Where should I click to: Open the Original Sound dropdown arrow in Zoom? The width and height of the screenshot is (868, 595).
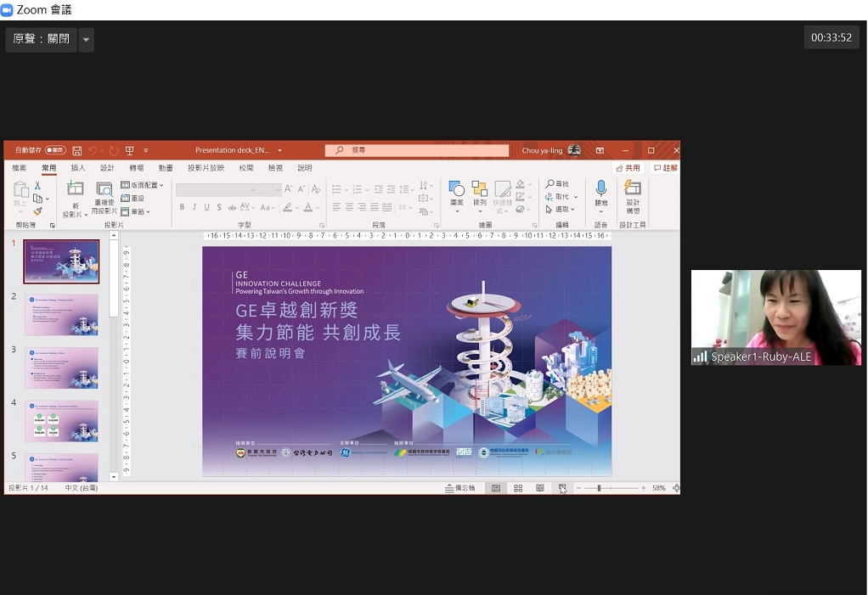[86, 40]
